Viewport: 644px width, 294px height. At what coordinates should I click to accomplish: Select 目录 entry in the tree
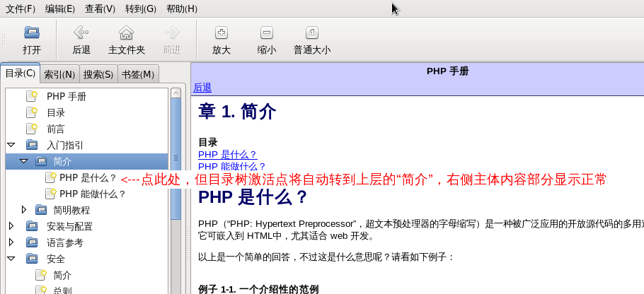coord(56,112)
